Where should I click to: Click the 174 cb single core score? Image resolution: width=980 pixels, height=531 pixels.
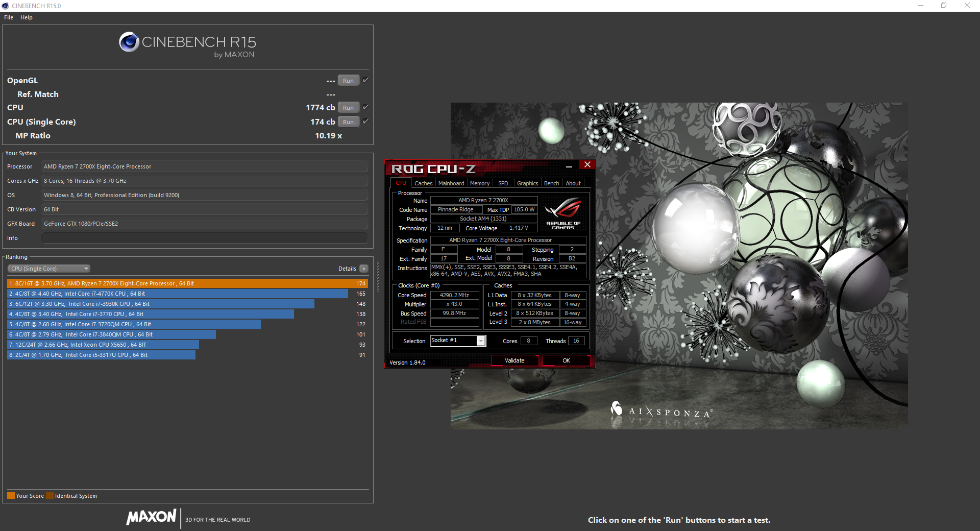click(323, 122)
